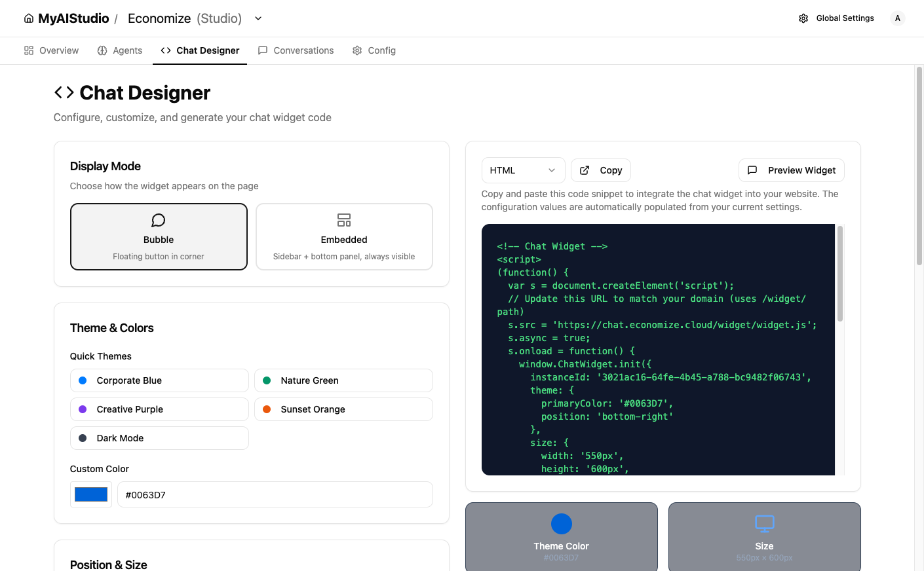Switch to the Conversations tab
The height and width of the screenshot is (571, 924).
click(x=296, y=50)
